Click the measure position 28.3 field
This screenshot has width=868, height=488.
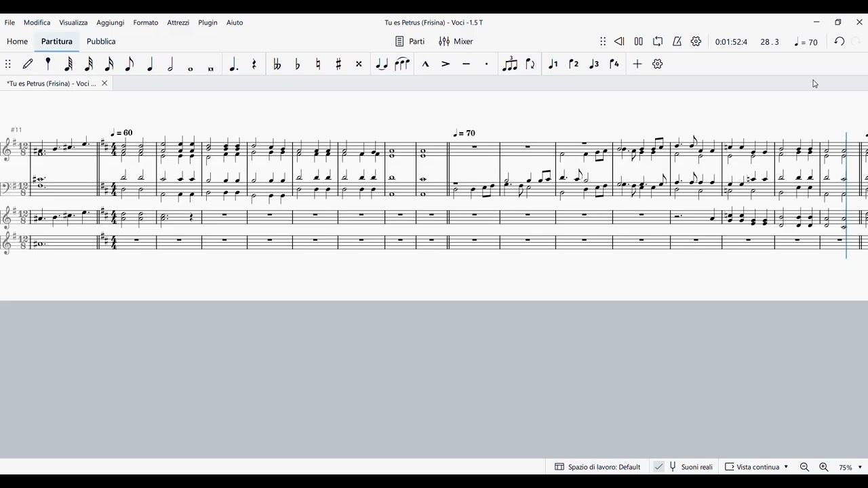click(770, 42)
